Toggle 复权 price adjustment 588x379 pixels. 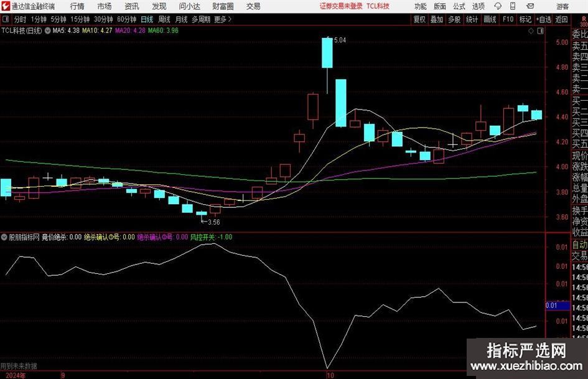[419, 19]
